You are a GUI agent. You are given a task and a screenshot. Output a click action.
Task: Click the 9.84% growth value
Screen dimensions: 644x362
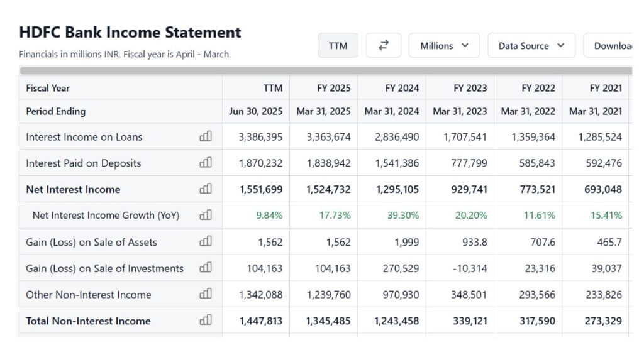pos(269,215)
